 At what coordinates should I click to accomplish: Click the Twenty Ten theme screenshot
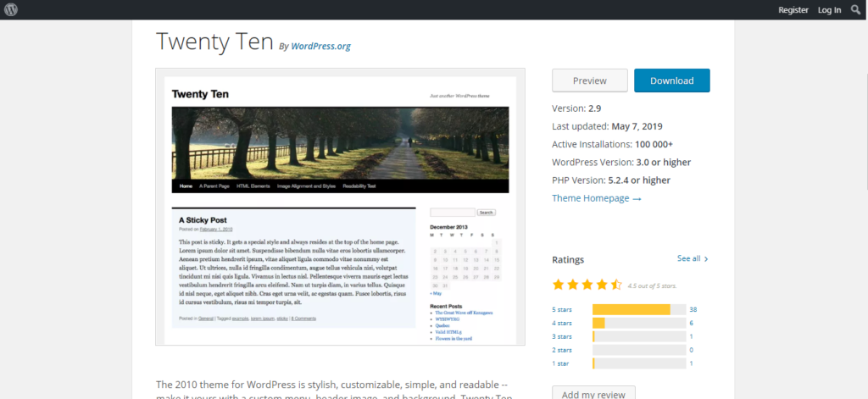click(340, 207)
